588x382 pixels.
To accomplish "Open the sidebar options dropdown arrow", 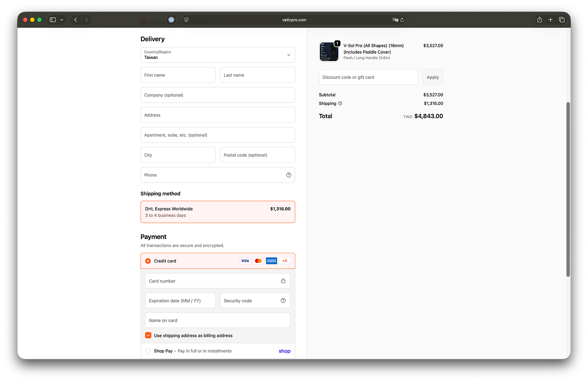I will [x=62, y=20].
